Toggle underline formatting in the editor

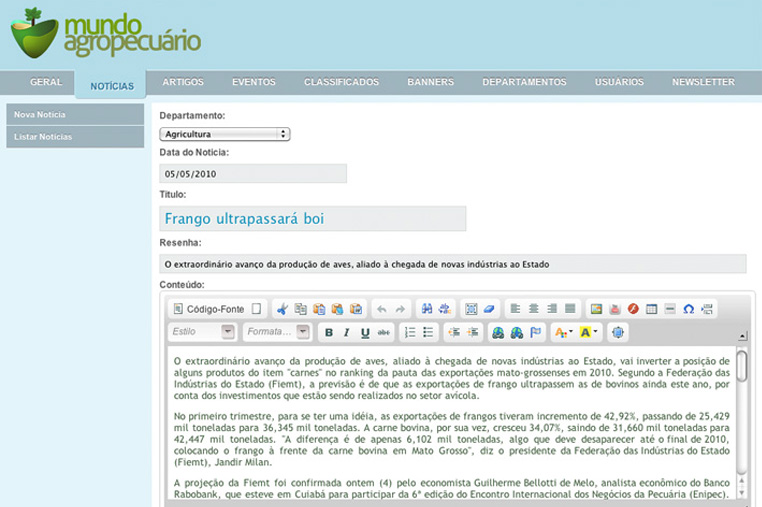point(365,332)
